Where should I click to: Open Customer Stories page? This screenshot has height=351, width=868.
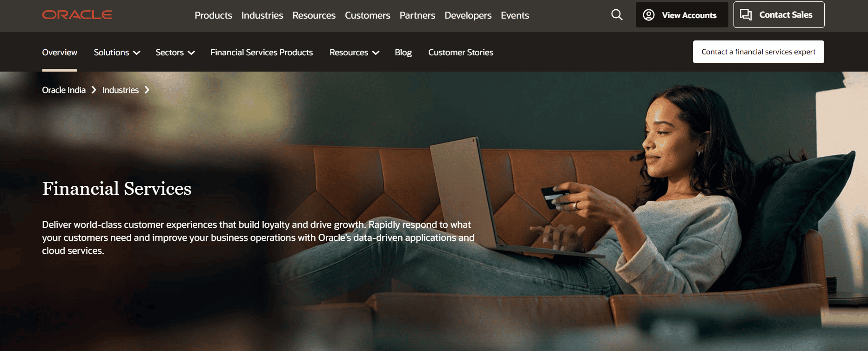[x=460, y=53]
